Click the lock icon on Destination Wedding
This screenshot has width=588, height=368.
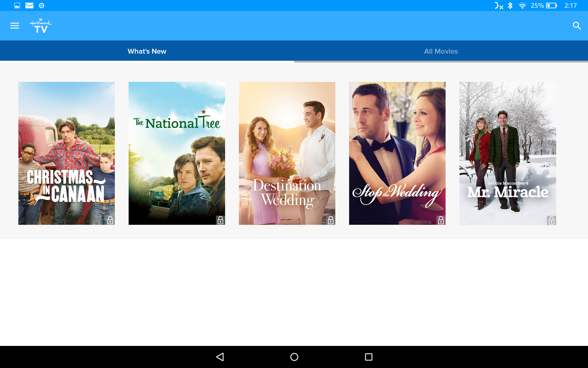click(330, 220)
